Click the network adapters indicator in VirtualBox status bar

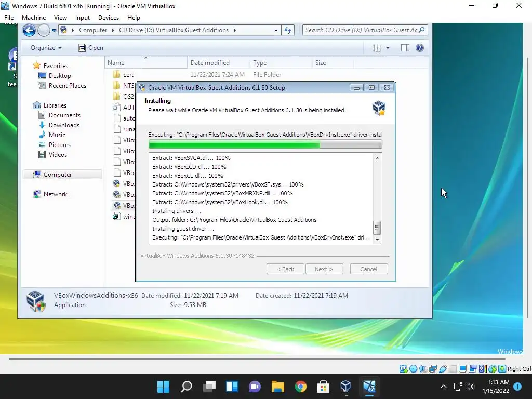pos(433,368)
